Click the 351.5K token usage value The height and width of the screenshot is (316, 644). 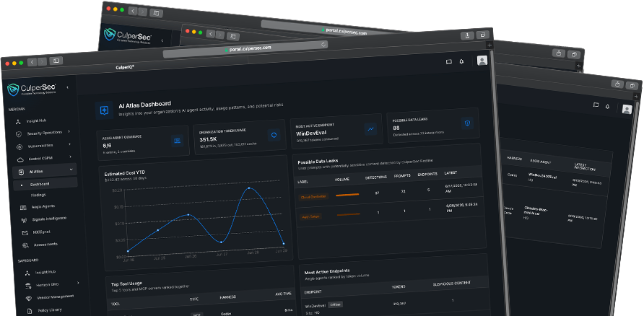tap(208, 139)
